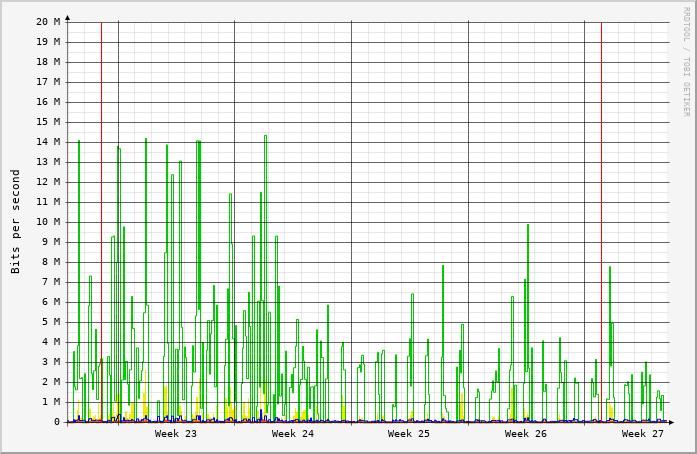Click the "15 M" y-axis label
The image size is (697, 454).
click(x=48, y=122)
